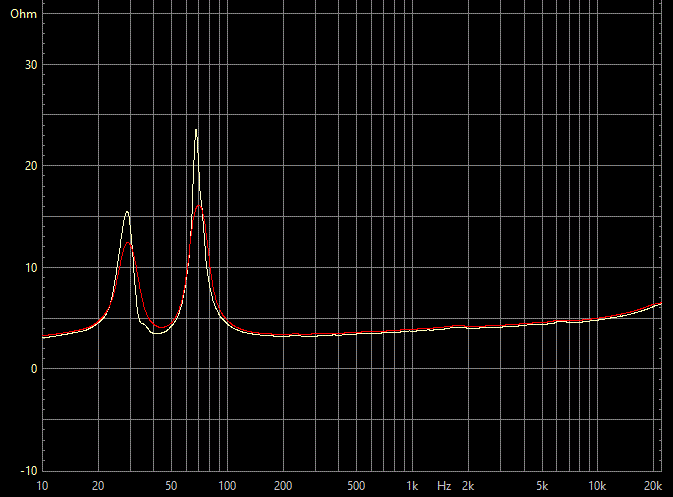Click the tall yellow impedance peak tip

coord(196,130)
